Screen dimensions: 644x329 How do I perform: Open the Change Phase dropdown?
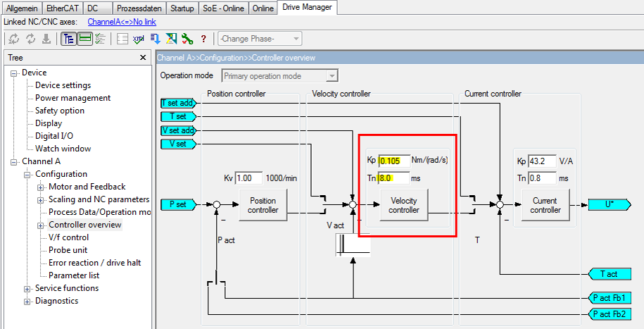[260, 39]
